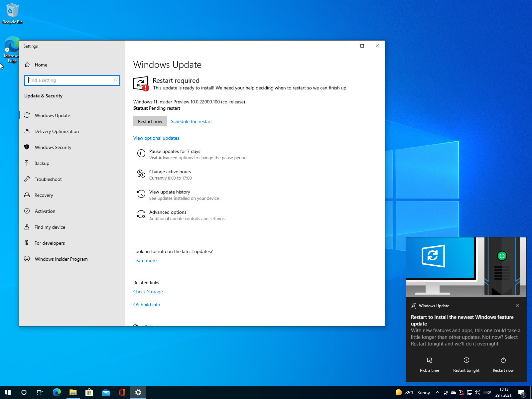
Task: Open Advanced options gear-sync icon
Action: click(x=141, y=214)
